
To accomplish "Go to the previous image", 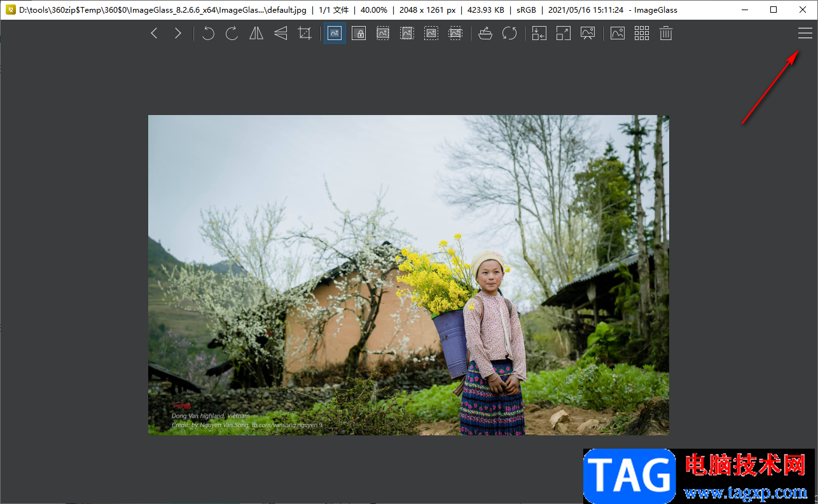I will coord(154,34).
